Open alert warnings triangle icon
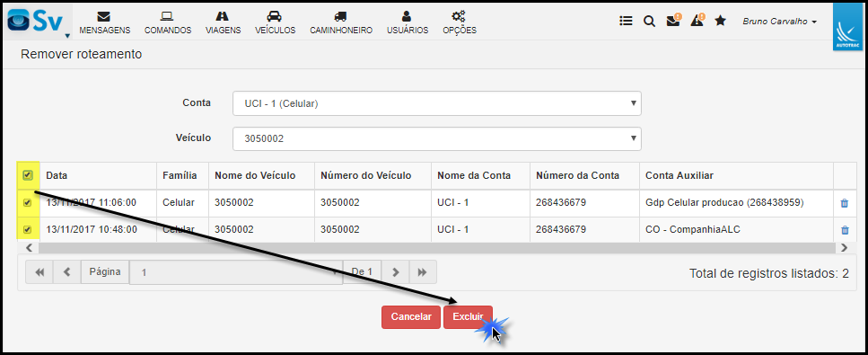Image resolution: width=868 pixels, height=355 pixels. pyautogui.click(x=697, y=21)
